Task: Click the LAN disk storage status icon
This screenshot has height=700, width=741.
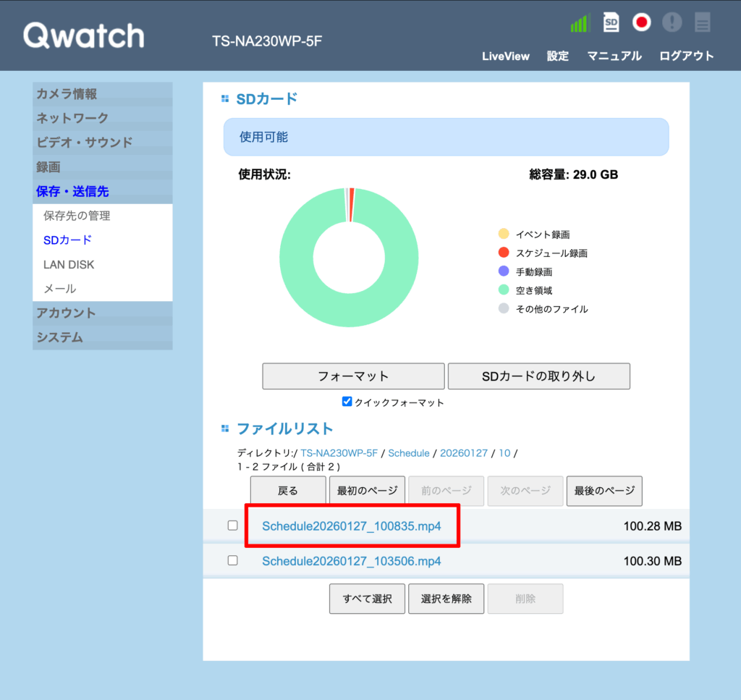Action: point(702,22)
